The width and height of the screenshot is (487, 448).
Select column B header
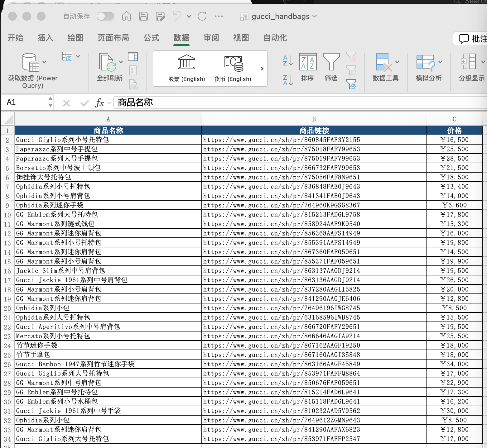point(314,119)
